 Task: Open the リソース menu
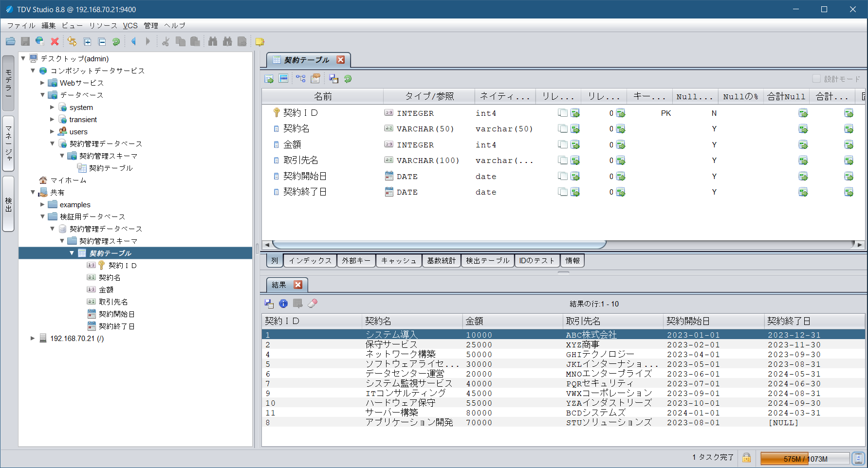point(103,25)
